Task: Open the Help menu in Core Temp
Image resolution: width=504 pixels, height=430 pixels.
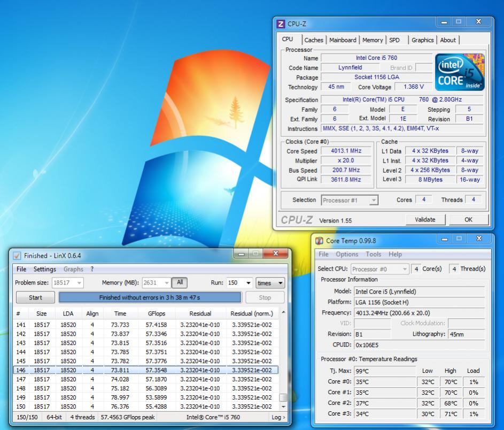Action: click(395, 254)
